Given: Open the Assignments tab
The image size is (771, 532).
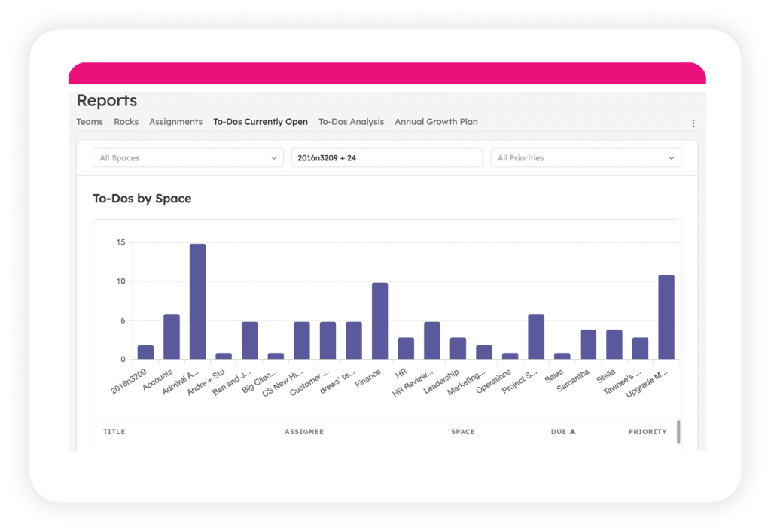Looking at the screenshot, I should [175, 122].
